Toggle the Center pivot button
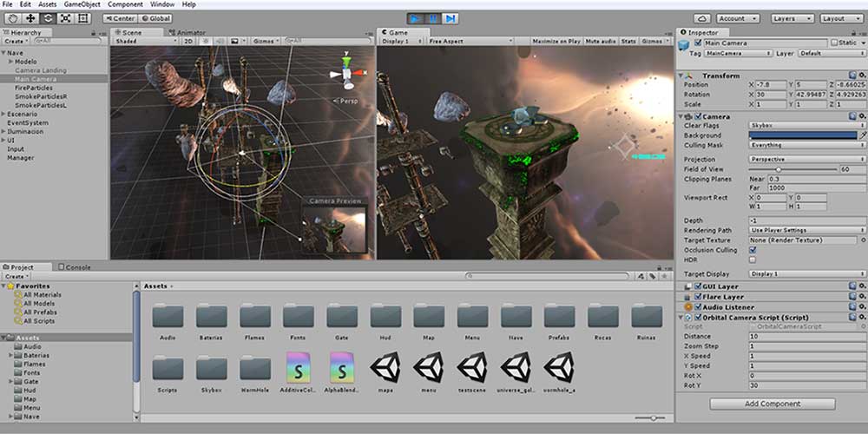The height and width of the screenshot is (434, 868). click(x=120, y=18)
